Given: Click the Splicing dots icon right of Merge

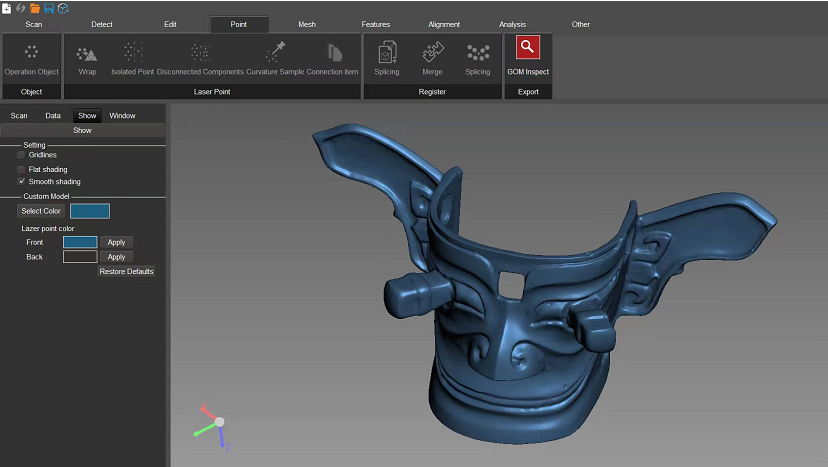Looking at the screenshot, I should (x=477, y=59).
